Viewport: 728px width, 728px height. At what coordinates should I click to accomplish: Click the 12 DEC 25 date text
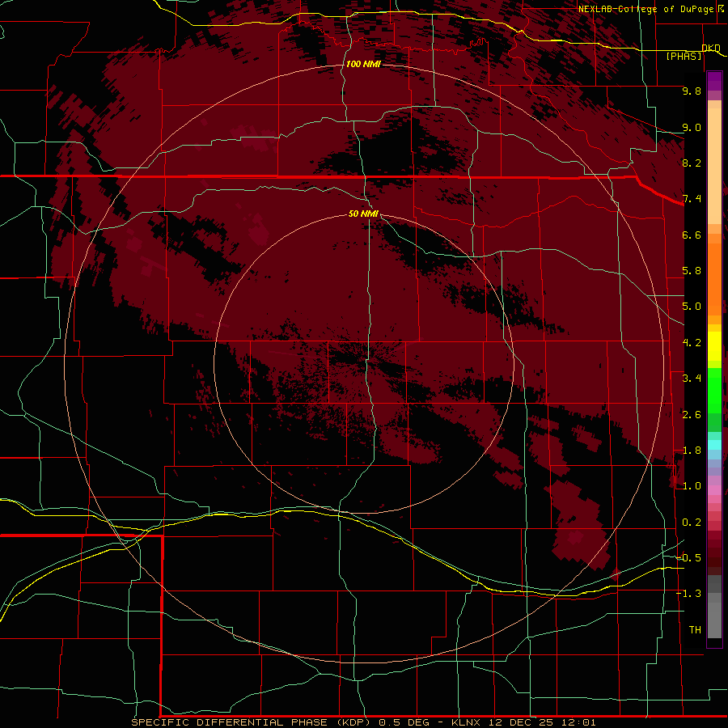tap(521, 722)
